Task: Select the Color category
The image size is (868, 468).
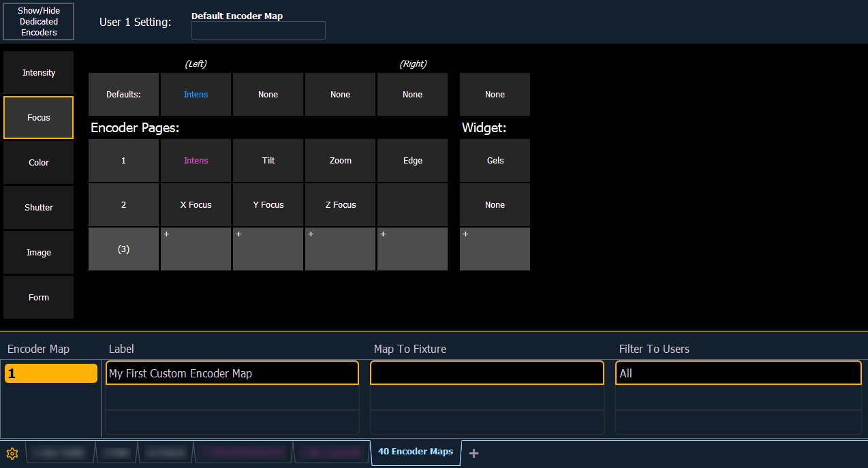Action: (x=39, y=163)
